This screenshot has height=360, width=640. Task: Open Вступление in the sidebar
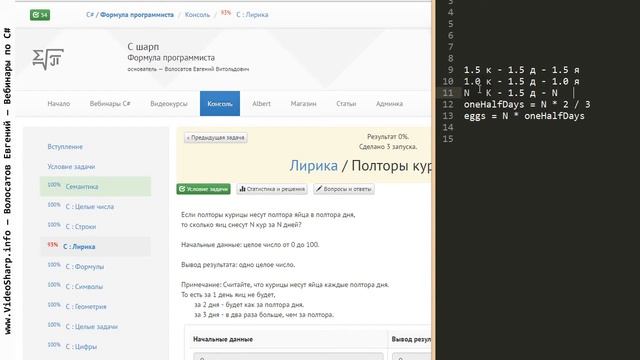coord(65,147)
